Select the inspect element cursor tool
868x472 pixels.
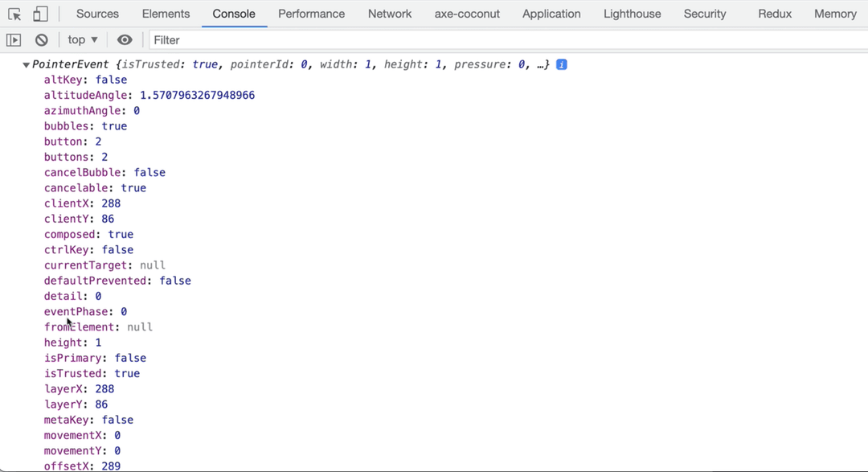point(14,14)
